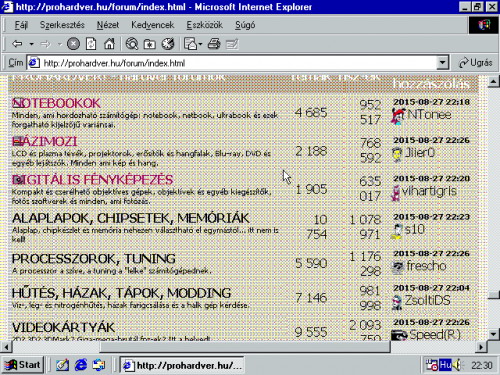Click topic count 9 555 for VIDEOKÁRTYÁK
Viewport: 500px width, 375px height.
click(x=311, y=332)
